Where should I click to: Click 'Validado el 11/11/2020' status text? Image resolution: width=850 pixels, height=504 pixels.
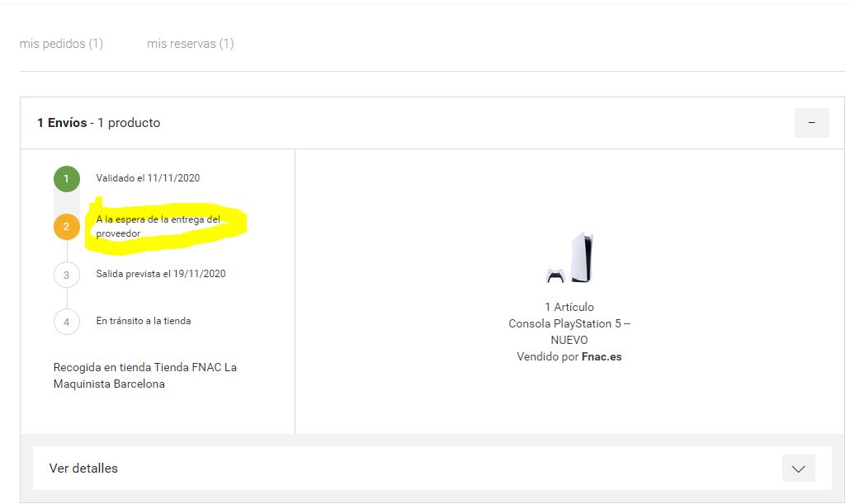coord(148,177)
